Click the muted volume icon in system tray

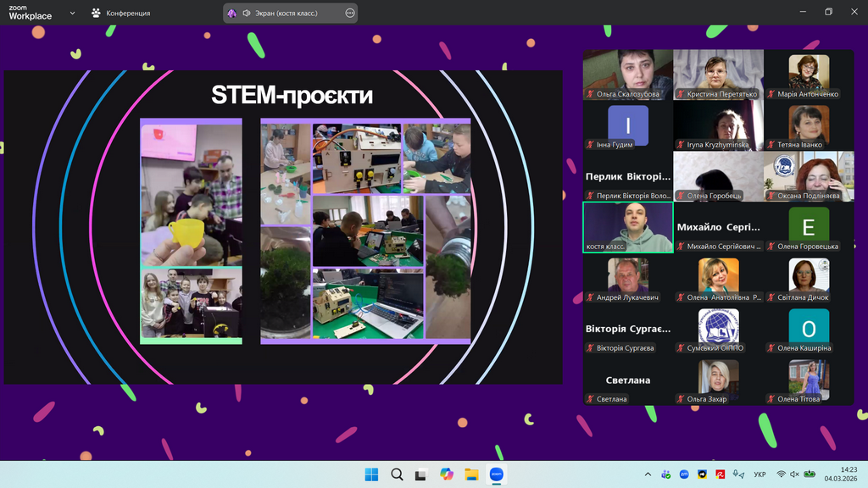(794, 474)
